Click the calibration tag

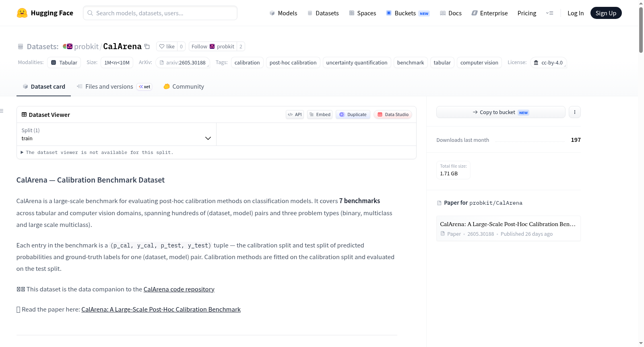pyautogui.click(x=247, y=62)
